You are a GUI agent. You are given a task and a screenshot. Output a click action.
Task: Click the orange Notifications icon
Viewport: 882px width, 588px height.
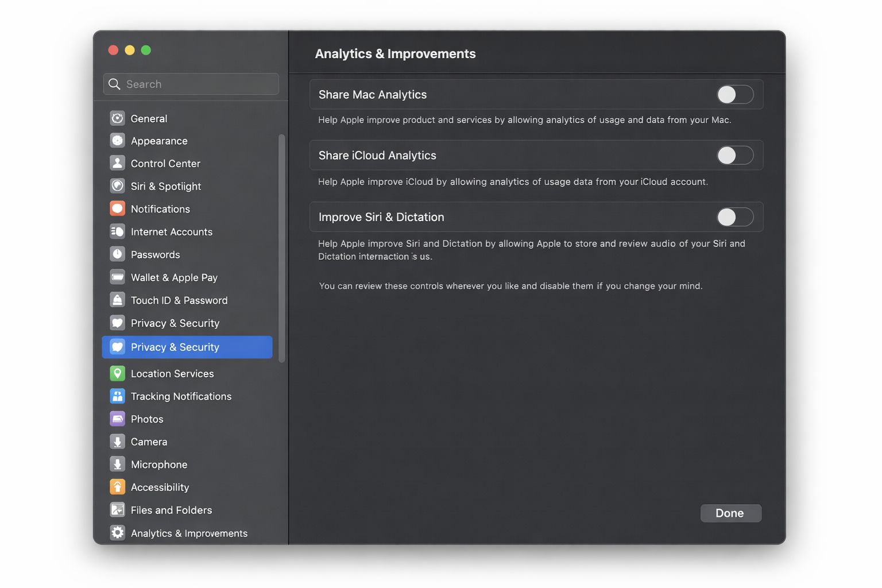click(x=117, y=209)
